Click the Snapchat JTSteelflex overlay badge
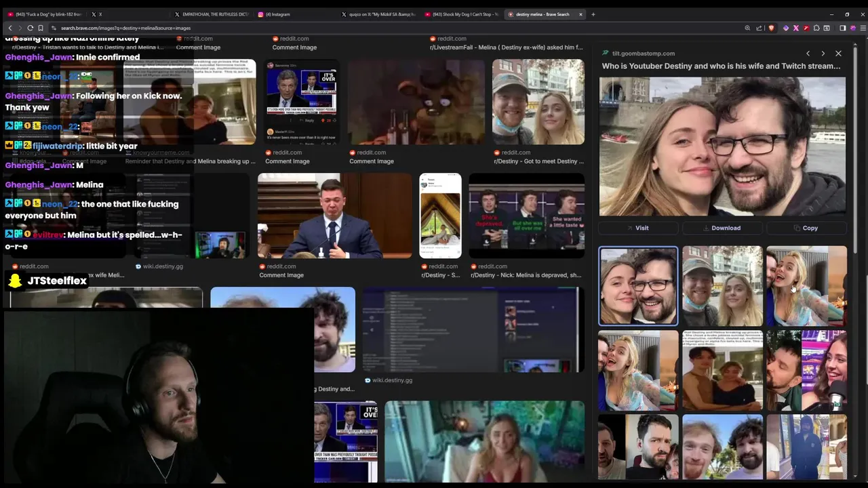Screen dimensions: 868x488 click(47, 281)
